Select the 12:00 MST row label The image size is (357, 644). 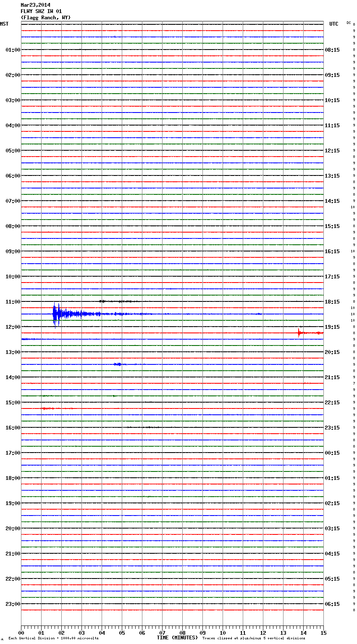13,327
